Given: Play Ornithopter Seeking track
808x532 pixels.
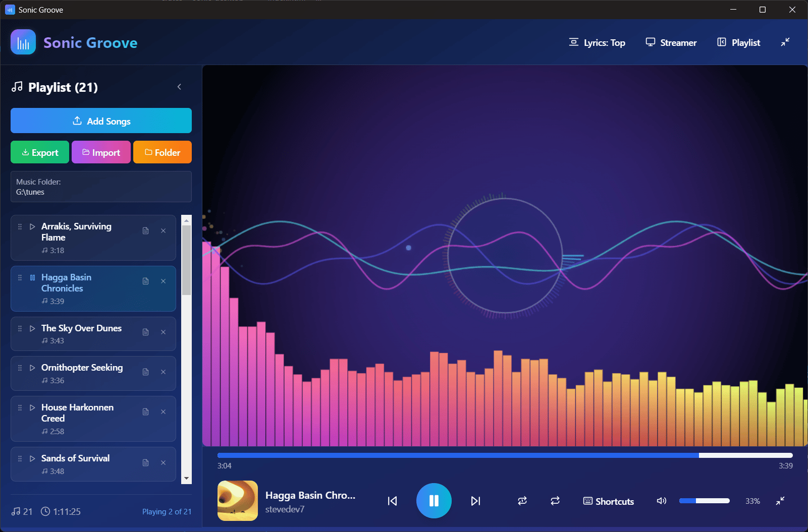Looking at the screenshot, I should coord(32,368).
